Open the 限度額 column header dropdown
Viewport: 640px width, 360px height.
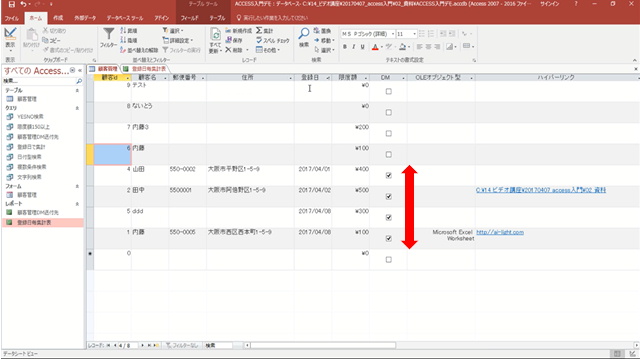tap(366, 78)
